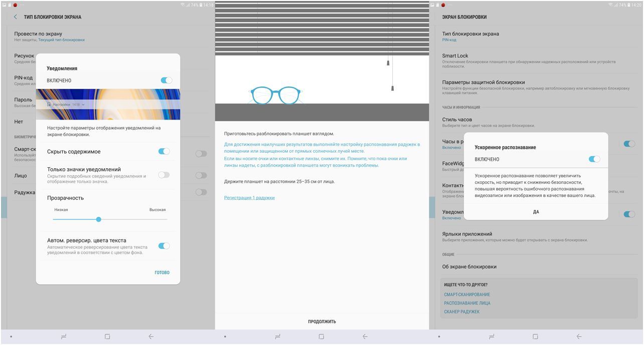Turn off Ускоренное распознавание switch
This screenshot has height=345, width=644.
coord(594,159)
